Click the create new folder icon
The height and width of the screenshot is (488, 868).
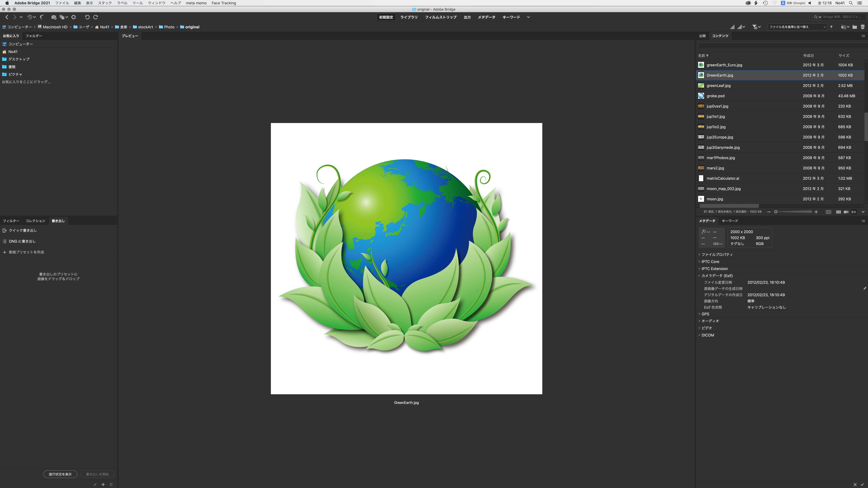click(855, 27)
